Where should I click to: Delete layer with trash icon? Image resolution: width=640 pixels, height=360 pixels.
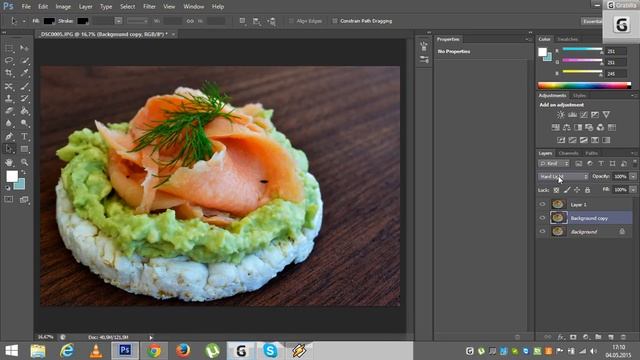pyautogui.click(x=623, y=337)
